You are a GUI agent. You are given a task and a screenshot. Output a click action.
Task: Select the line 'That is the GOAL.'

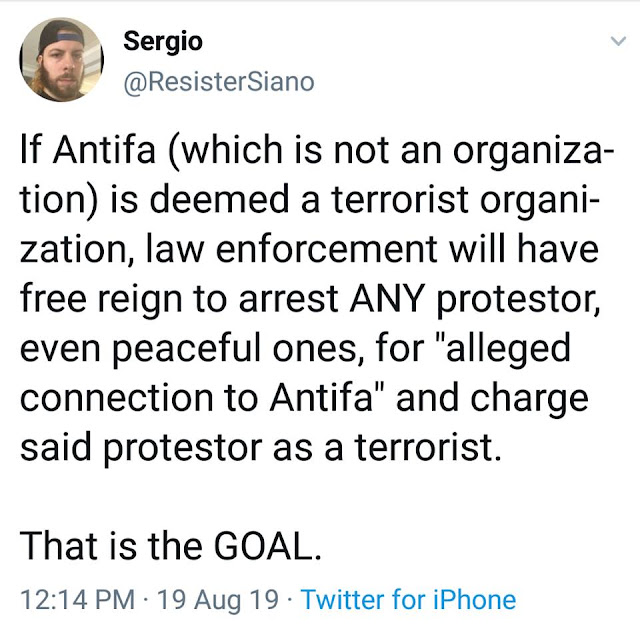(171, 546)
